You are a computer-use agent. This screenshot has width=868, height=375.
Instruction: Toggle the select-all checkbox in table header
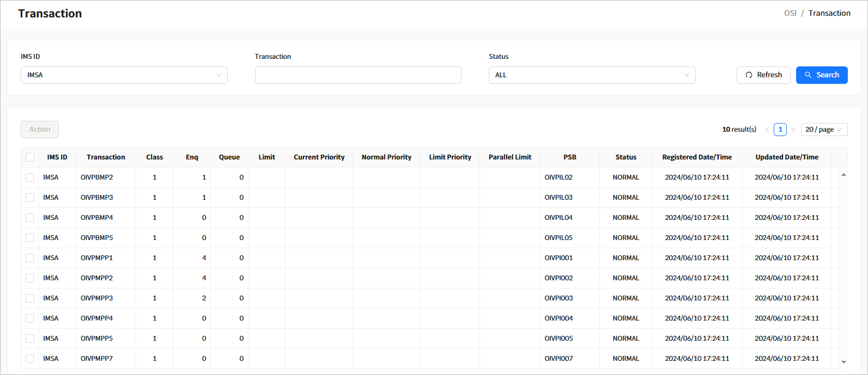tap(30, 157)
